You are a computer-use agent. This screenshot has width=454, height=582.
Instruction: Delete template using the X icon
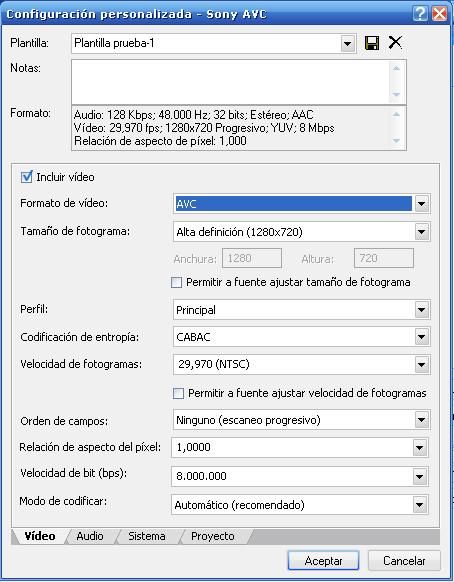pyautogui.click(x=395, y=42)
